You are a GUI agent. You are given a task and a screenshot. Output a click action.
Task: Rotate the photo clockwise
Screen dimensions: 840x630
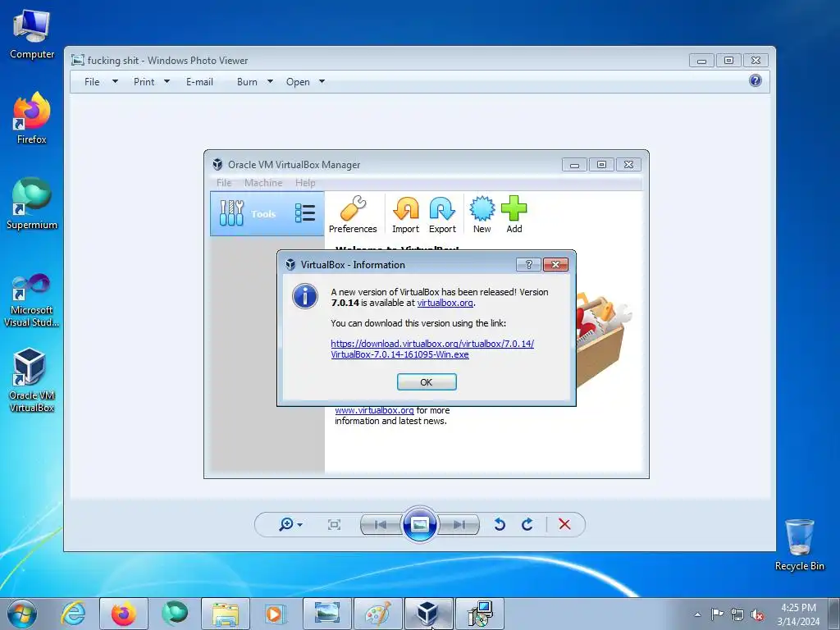tap(527, 524)
